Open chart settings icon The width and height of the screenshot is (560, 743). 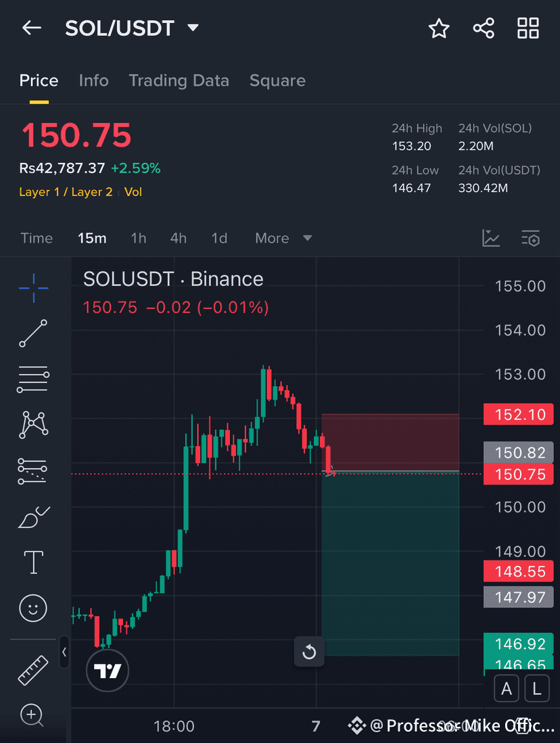(531, 239)
